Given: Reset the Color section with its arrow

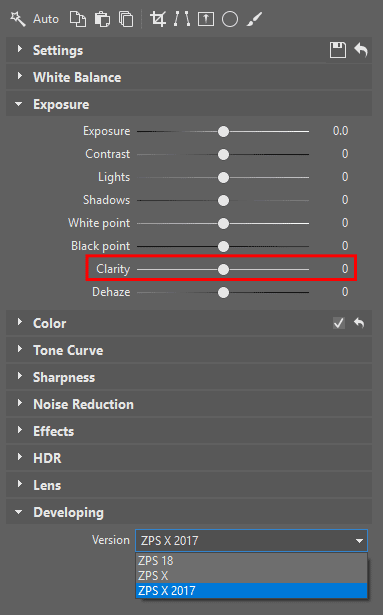Looking at the screenshot, I should pos(359,323).
